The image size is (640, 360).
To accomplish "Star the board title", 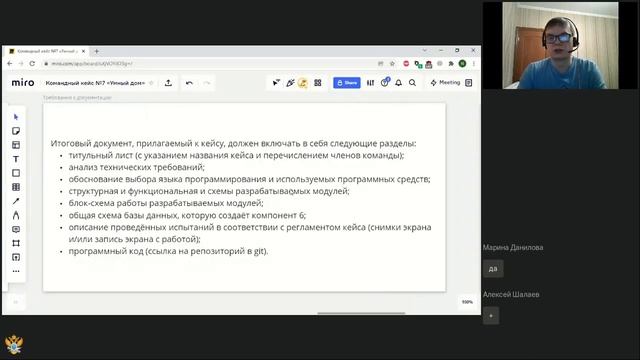I will (151, 83).
